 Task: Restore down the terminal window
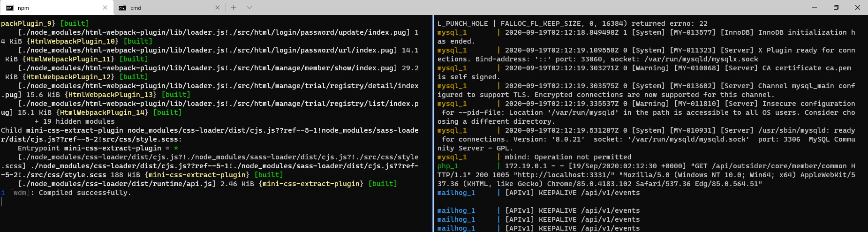tap(836, 7)
